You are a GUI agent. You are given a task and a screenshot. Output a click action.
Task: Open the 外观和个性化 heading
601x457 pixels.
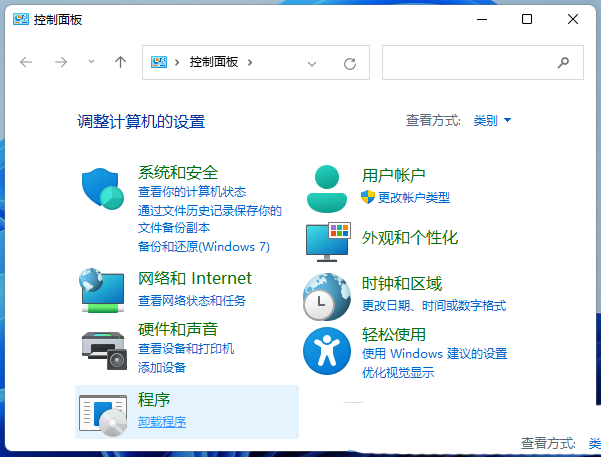pos(410,238)
